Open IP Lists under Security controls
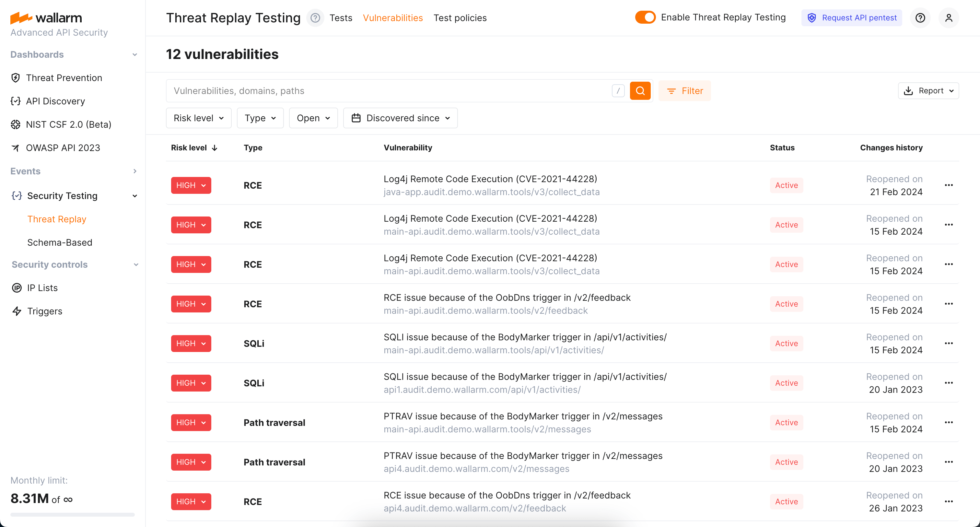Viewport: 980px width, 527px height. 42,288
